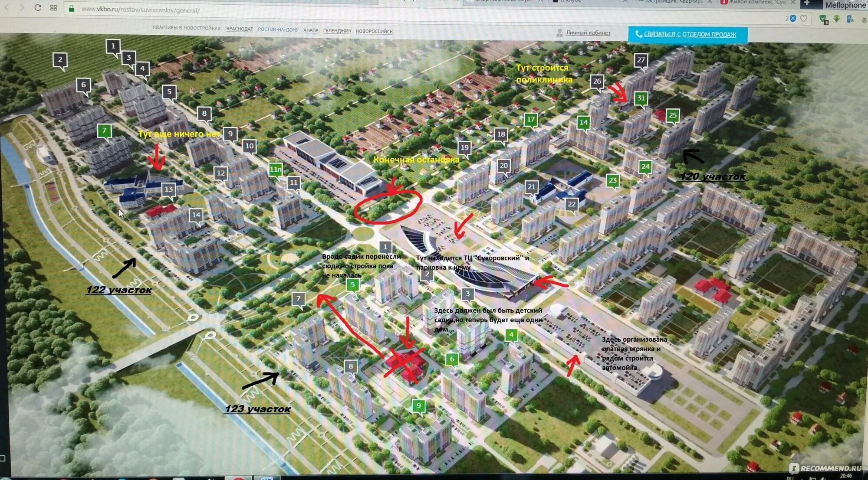868x480 pixels.
Task: Click 'Связаться с отделом продаж' button
Action: point(688,34)
